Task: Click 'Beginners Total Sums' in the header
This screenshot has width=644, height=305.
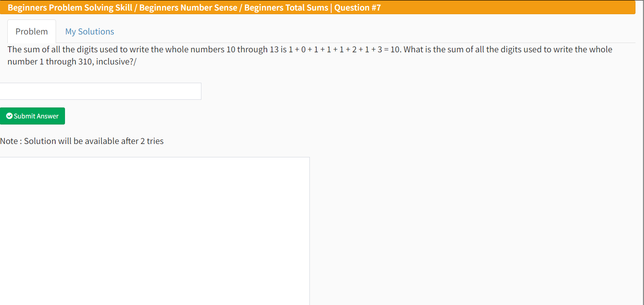Action: click(x=286, y=8)
